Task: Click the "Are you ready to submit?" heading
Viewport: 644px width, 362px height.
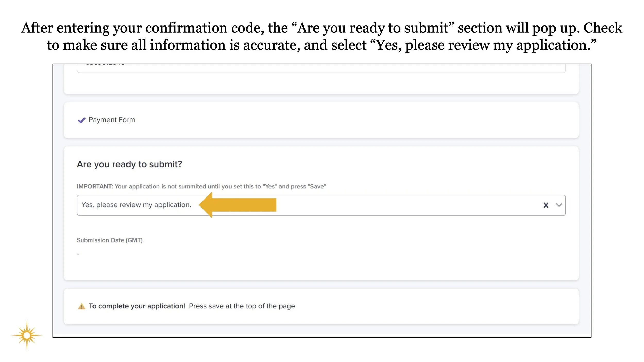Action: (129, 164)
